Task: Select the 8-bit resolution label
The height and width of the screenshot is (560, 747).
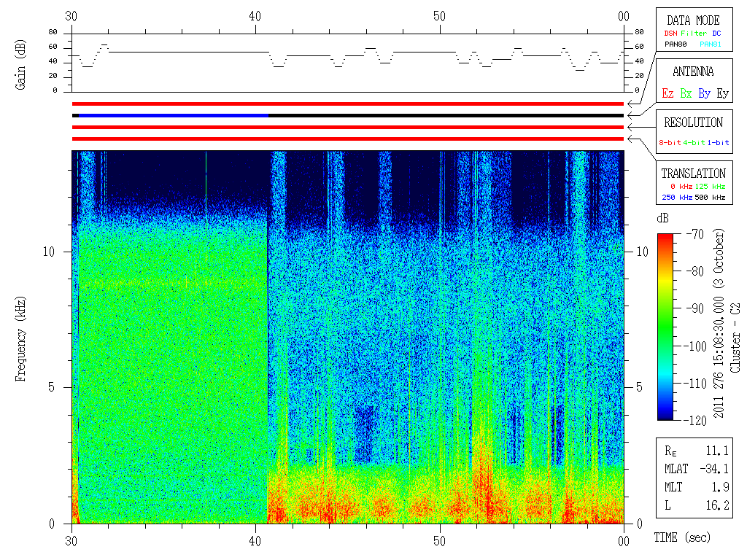Action: (x=670, y=142)
